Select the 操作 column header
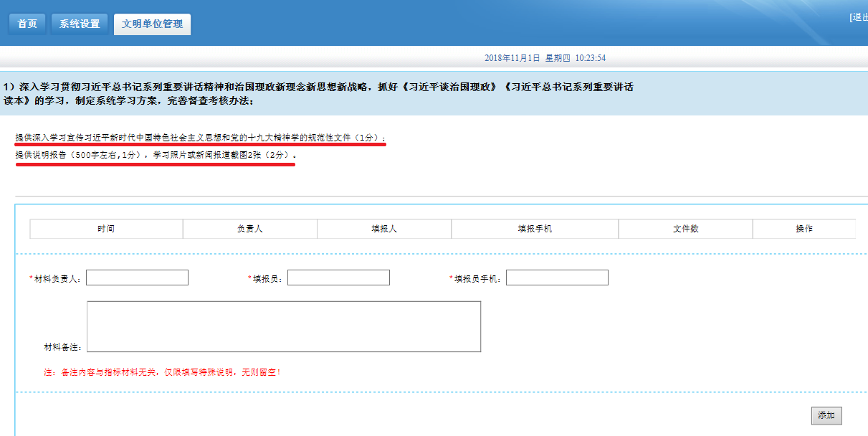 [803, 229]
